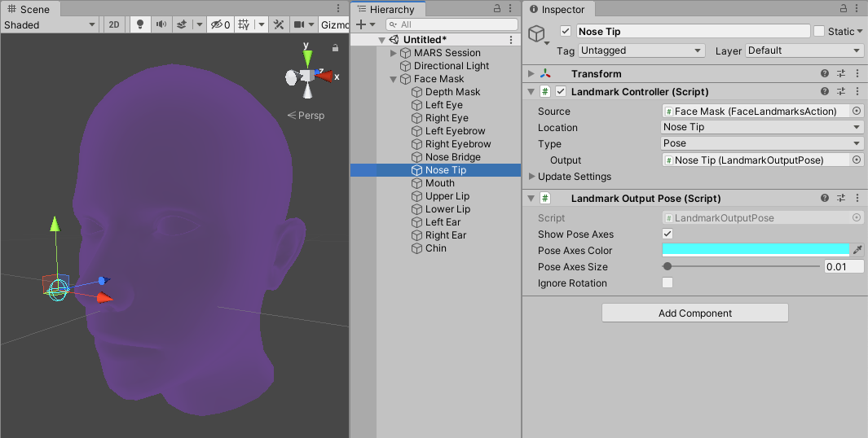The image size is (868, 438).
Task: Click the Pose Axes Color cyan swatch
Action: point(755,250)
